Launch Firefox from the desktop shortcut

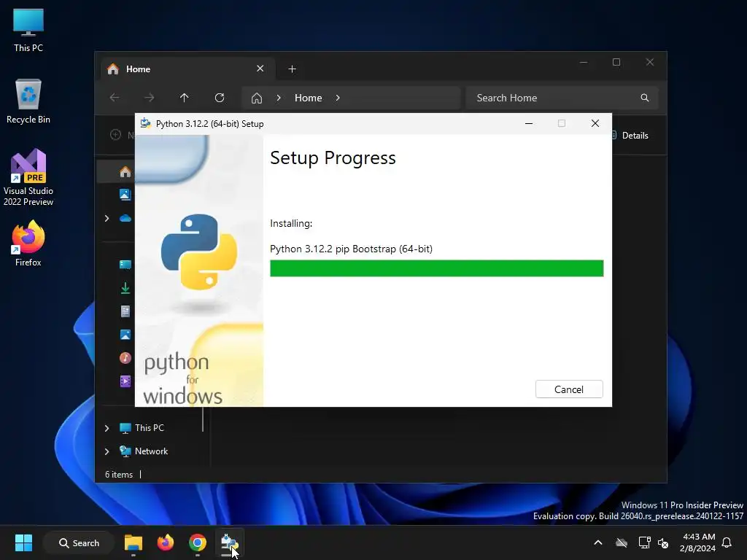(x=28, y=244)
